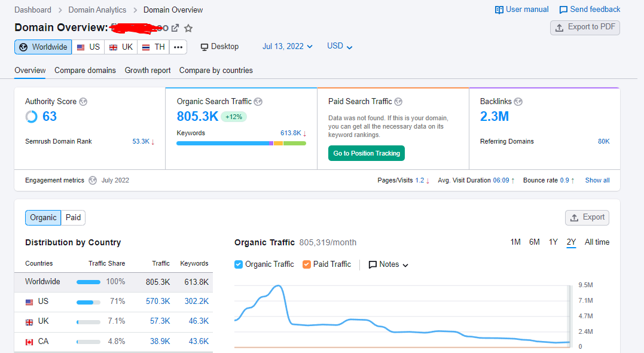Open the Notes dropdown above the chart

pyautogui.click(x=389, y=264)
